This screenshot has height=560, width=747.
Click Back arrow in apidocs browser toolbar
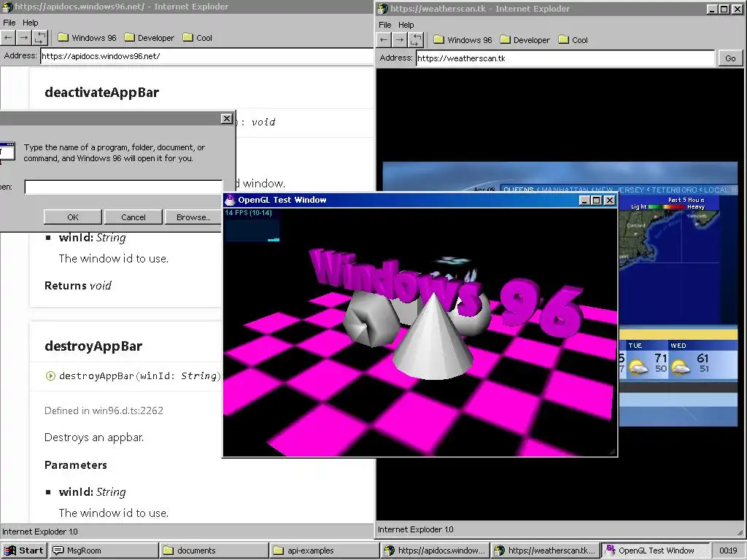7,38
